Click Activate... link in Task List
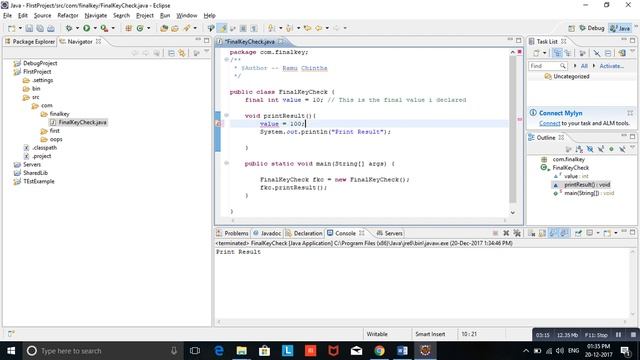This screenshot has width=640, height=360. click(x=611, y=66)
